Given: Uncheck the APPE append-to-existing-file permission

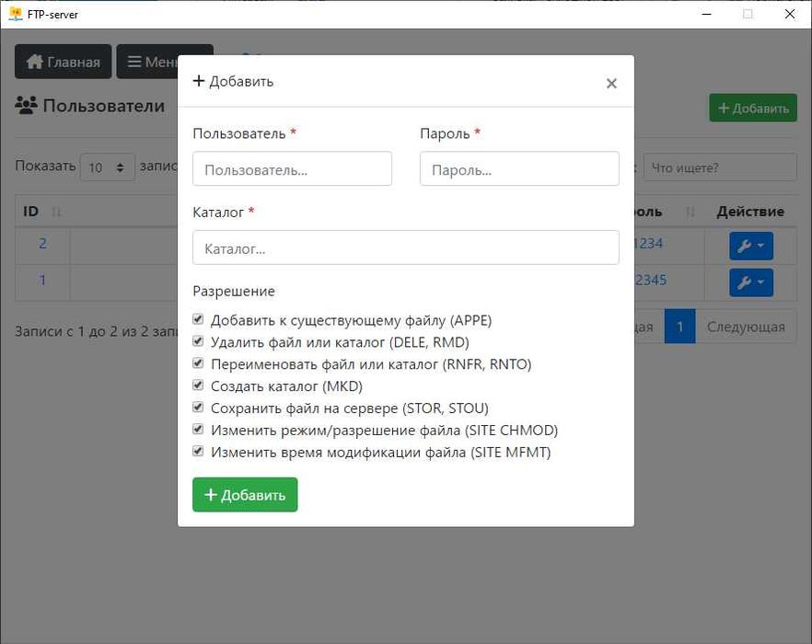Looking at the screenshot, I should (x=198, y=320).
